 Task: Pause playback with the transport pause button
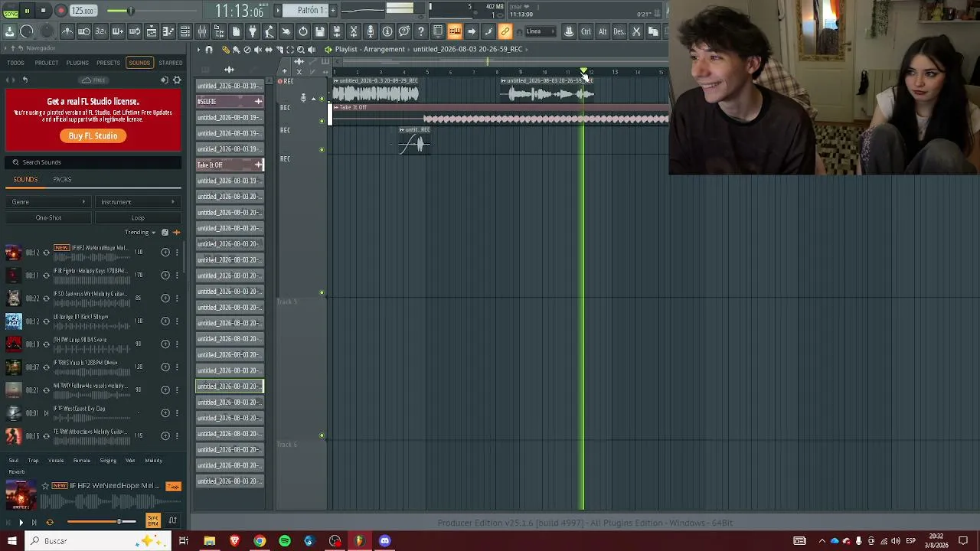coord(27,11)
